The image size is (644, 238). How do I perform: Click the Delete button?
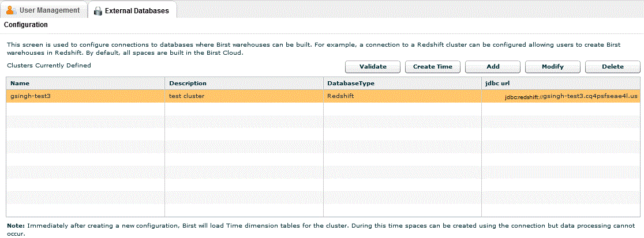(x=612, y=67)
